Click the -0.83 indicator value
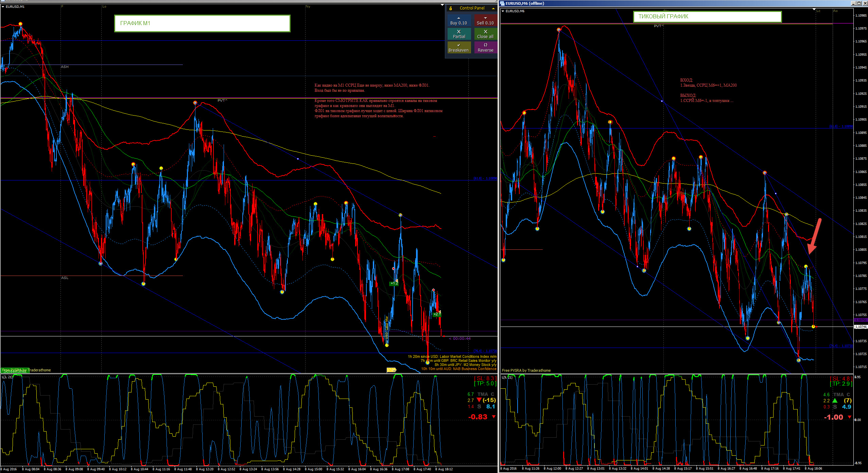This screenshot has width=868, height=473. [x=478, y=417]
